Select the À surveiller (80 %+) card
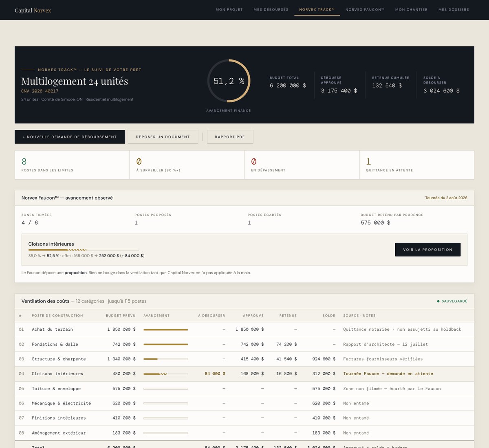Image resolution: width=489 pixels, height=448 pixels. click(187, 165)
